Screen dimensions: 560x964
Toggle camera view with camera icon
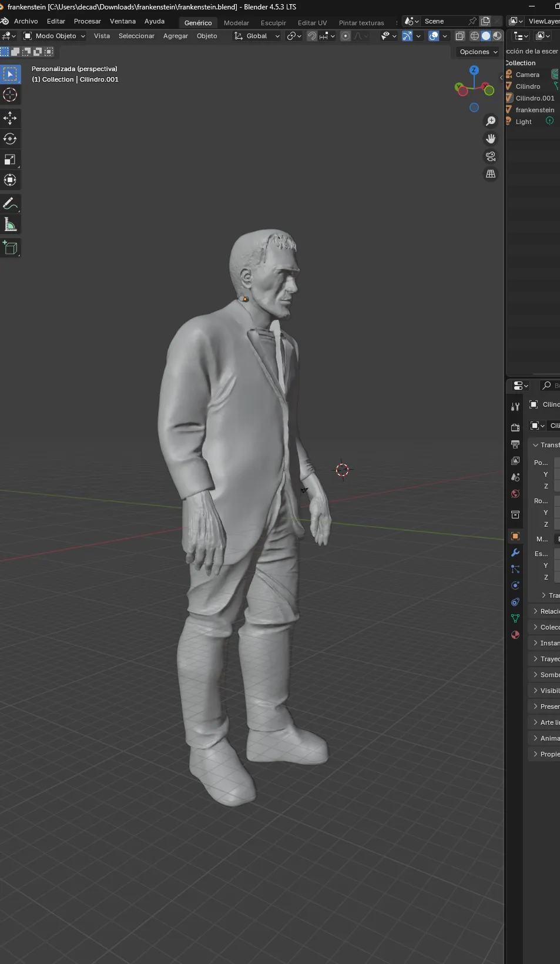click(491, 156)
